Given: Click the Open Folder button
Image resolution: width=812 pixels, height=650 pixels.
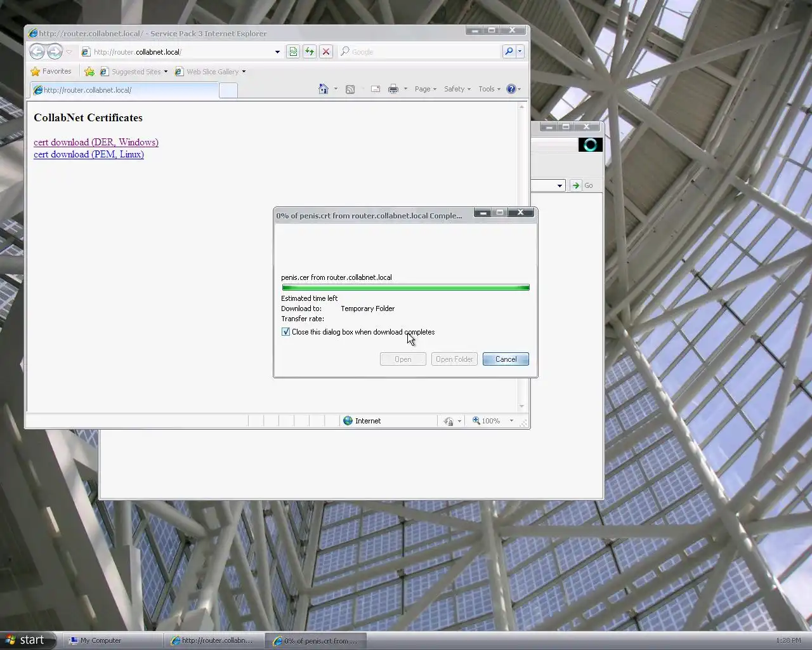Looking at the screenshot, I should [x=454, y=359].
